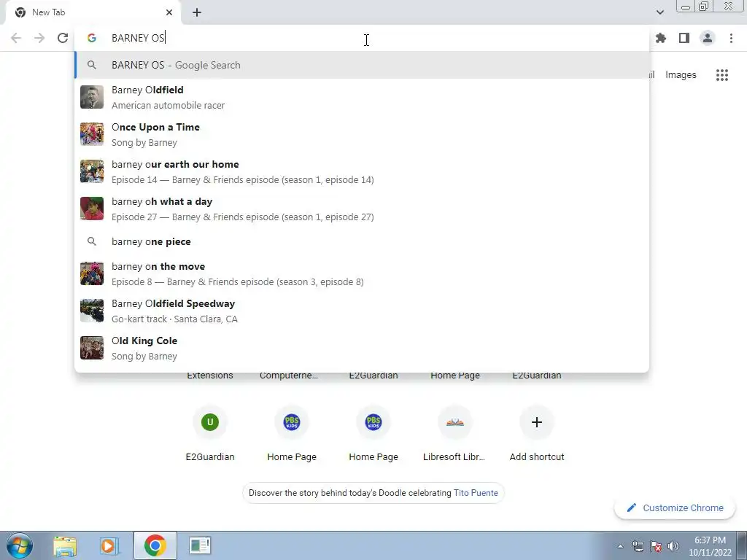The height and width of the screenshot is (560, 747).
Task: Open Chrome three-dot menu
Action: point(731,38)
